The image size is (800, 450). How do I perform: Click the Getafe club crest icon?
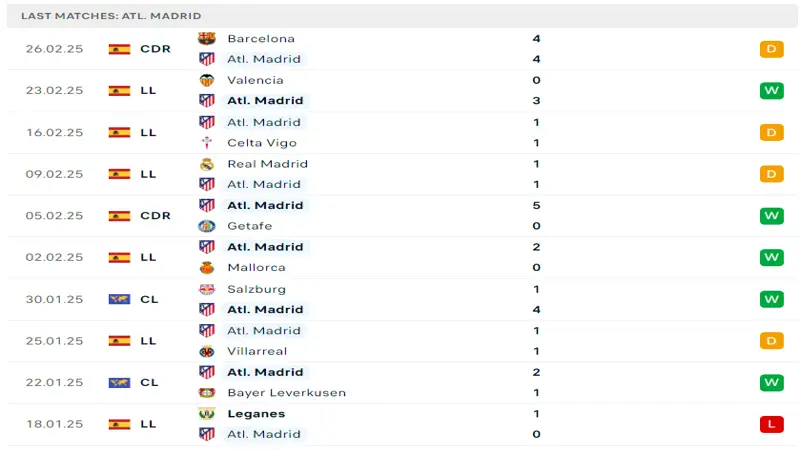click(207, 226)
